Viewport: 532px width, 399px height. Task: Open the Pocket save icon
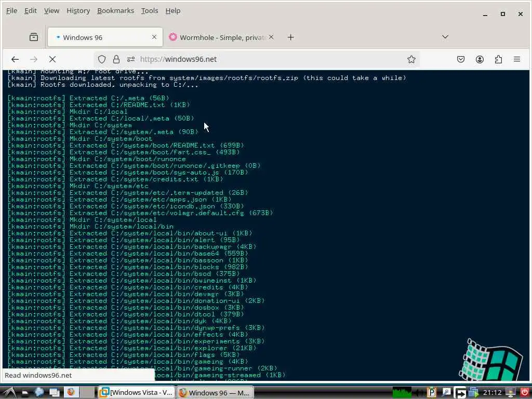tap(460, 59)
